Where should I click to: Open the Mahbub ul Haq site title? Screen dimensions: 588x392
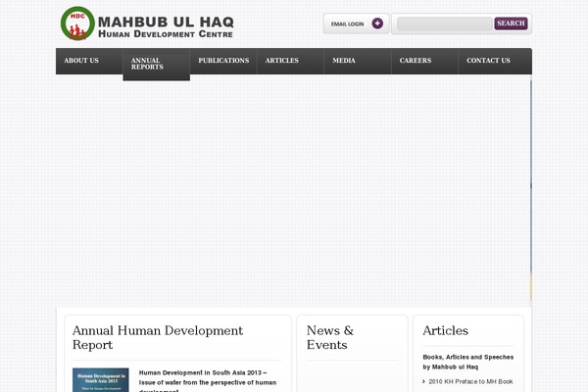point(166,22)
